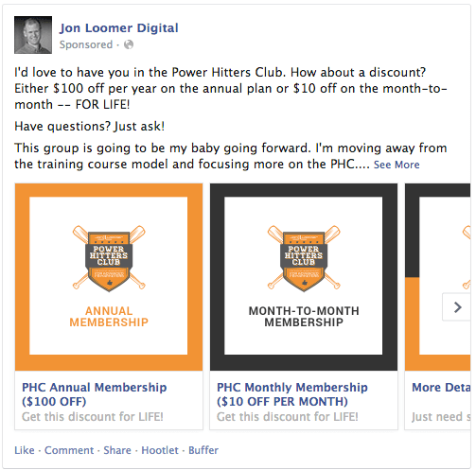Click the Annual Membership carousel image
This screenshot has width=476, height=470.
109,277
